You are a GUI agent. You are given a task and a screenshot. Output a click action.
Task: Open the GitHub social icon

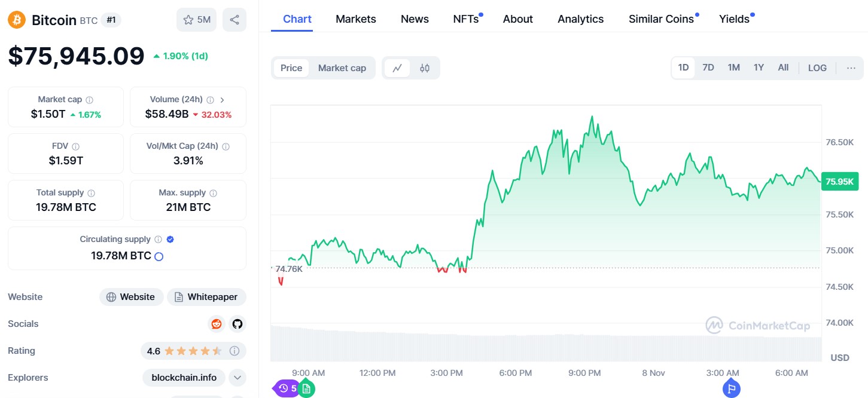coord(237,324)
